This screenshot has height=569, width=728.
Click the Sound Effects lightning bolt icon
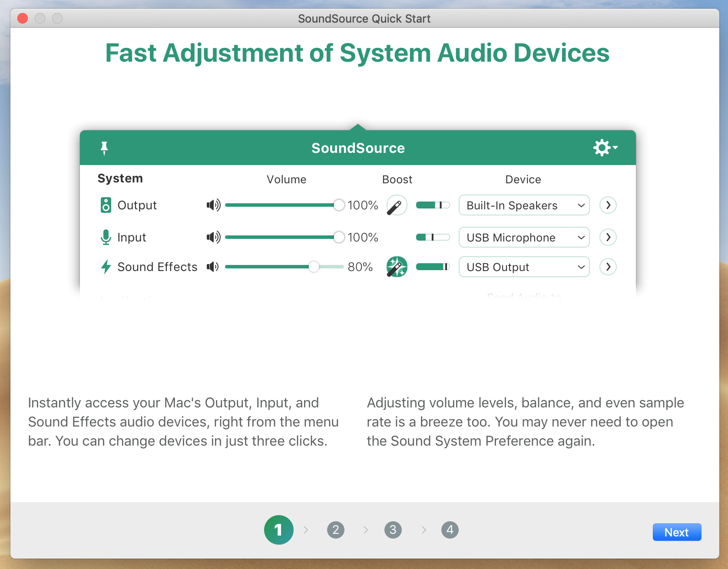tap(106, 267)
